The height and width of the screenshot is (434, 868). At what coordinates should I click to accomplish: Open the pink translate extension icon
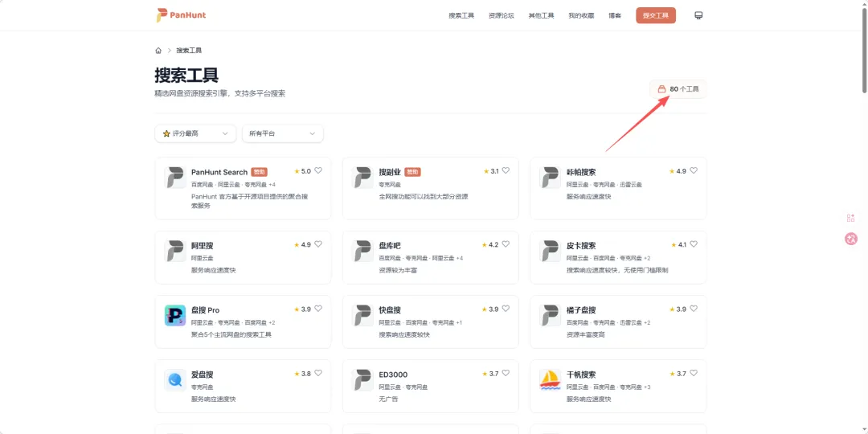851,239
